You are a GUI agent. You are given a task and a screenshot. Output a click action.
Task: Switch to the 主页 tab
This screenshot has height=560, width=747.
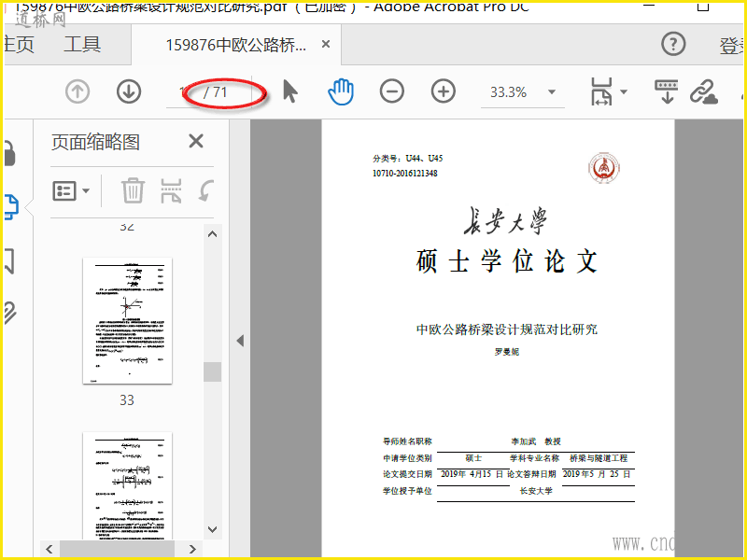[x=18, y=44]
